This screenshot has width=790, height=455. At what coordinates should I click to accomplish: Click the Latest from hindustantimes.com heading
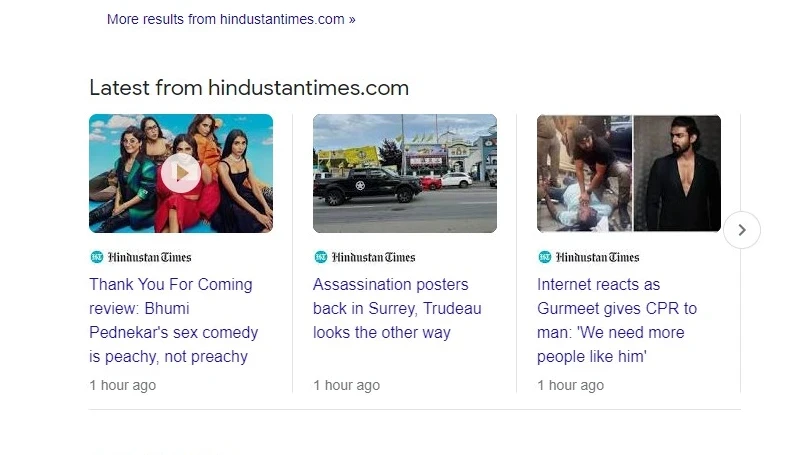pyautogui.click(x=249, y=87)
